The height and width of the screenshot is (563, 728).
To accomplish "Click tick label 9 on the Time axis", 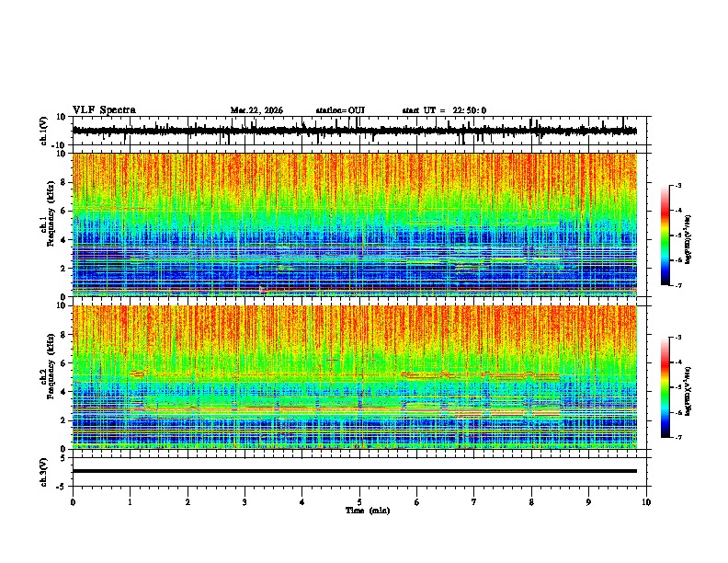I will 588,502.
